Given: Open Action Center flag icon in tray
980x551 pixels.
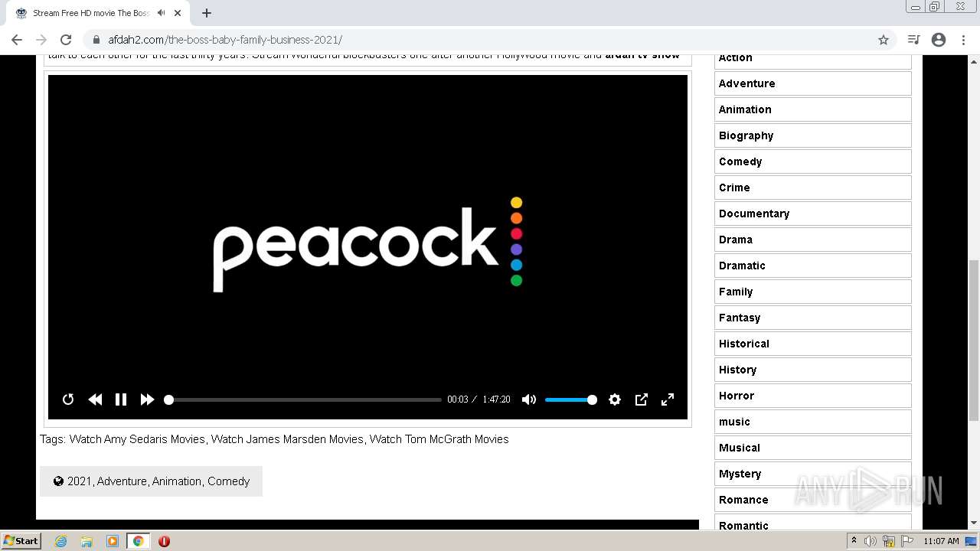Looking at the screenshot, I should pos(907,541).
